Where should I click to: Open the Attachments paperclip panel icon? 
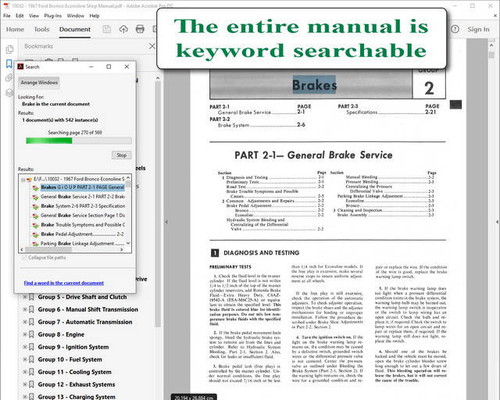click(9, 78)
